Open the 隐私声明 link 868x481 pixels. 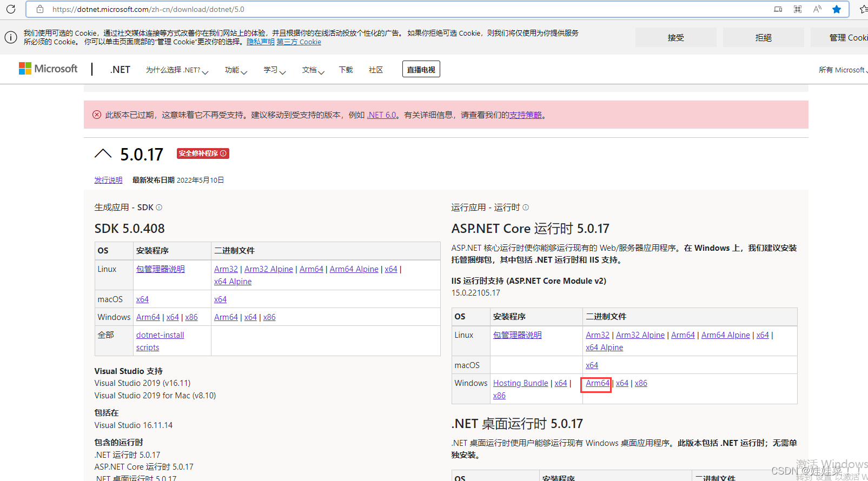click(261, 42)
